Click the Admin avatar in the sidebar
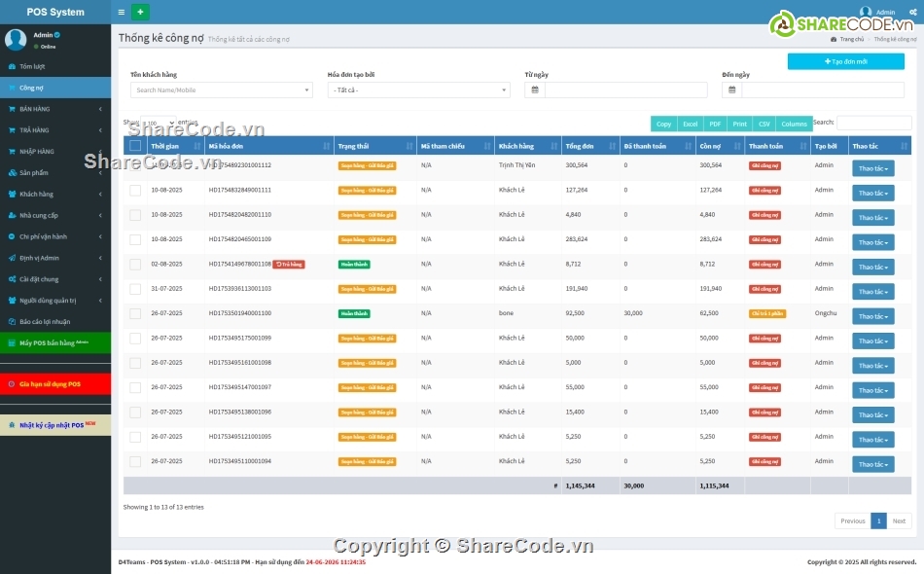Viewport: 924px width, 574px height. tap(16, 39)
